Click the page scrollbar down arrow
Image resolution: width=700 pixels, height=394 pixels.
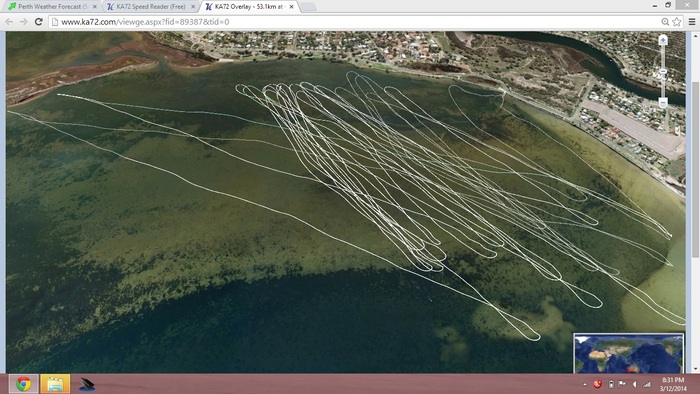point(695,369)
